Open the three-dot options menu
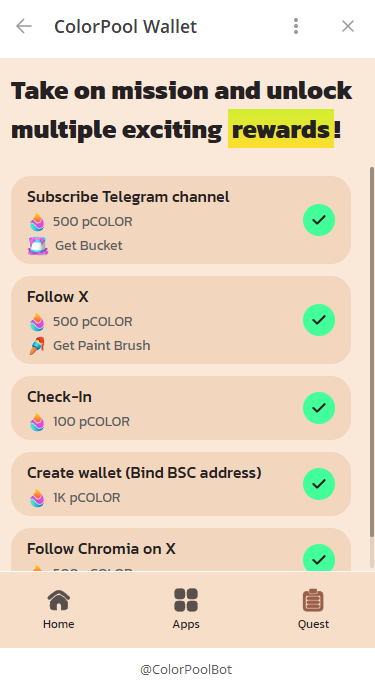 click(296, 26)
